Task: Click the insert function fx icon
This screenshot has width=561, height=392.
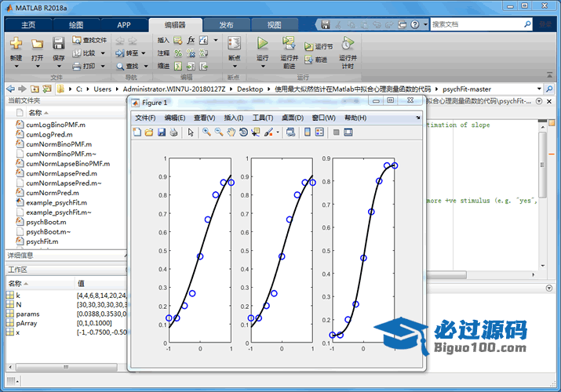Action: click(x=191, y=40)
